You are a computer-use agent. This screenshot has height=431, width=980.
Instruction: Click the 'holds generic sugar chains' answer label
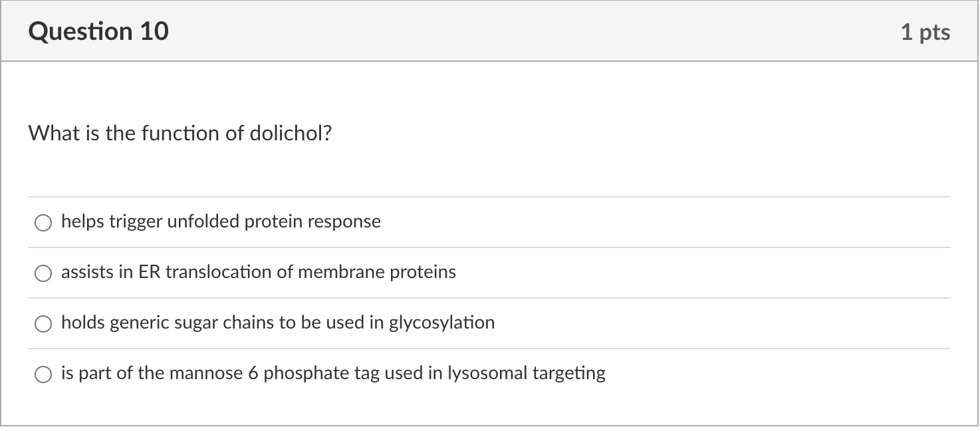(277, 323)
